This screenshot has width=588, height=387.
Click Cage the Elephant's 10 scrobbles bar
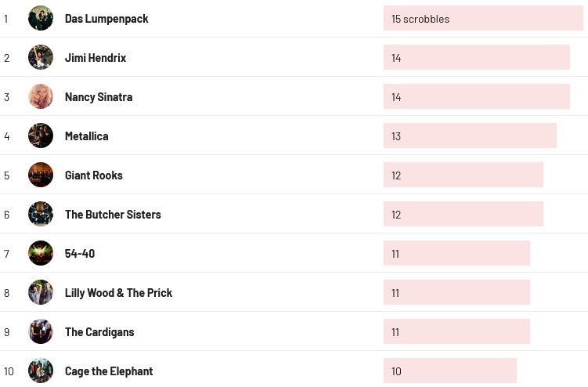tap(449, 371)
